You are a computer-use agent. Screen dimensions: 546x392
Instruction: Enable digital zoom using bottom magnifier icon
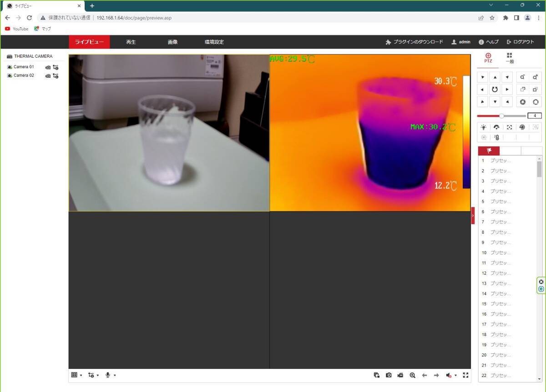click(x=412, y=375)
